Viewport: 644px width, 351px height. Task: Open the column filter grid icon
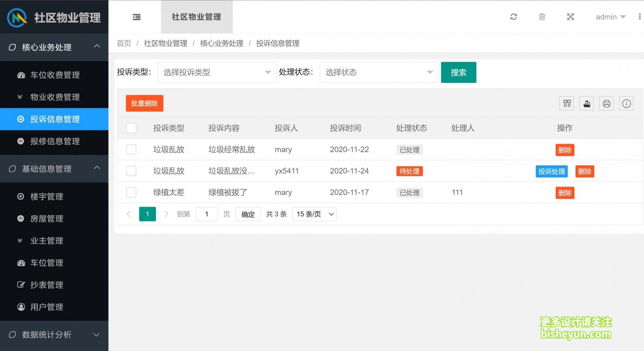[567, 104]
